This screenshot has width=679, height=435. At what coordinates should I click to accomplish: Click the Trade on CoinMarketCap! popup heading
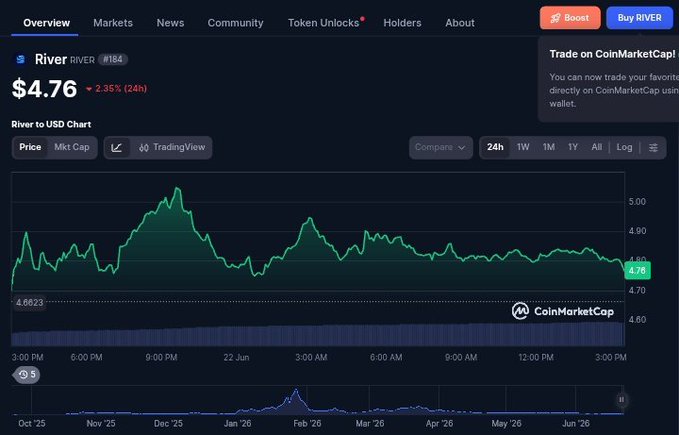tap(612, 54)
